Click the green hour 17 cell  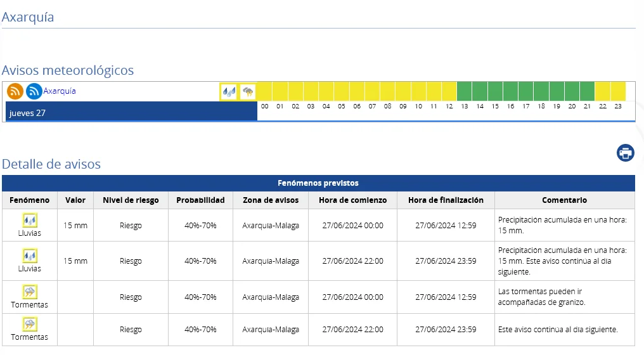tap(525, 91)
